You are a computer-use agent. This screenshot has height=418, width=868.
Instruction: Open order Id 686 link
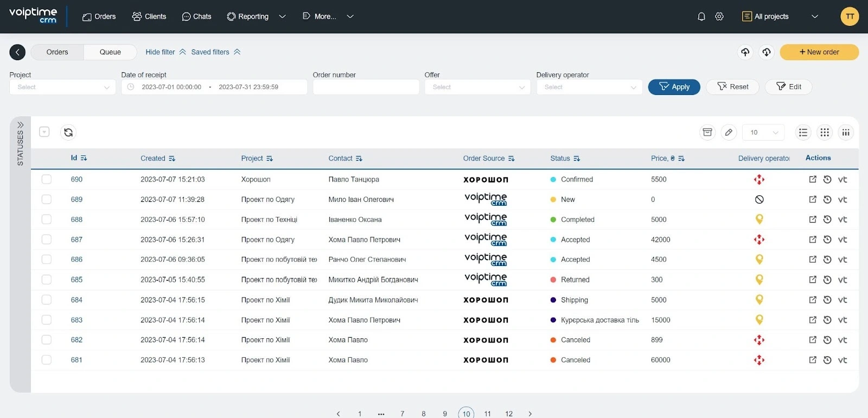76,259
